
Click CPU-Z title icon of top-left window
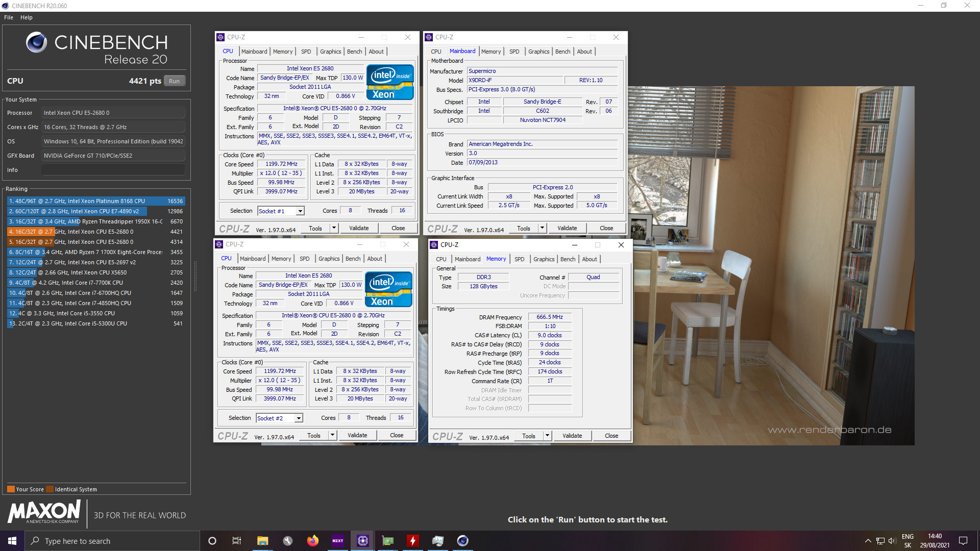point(220,37)
